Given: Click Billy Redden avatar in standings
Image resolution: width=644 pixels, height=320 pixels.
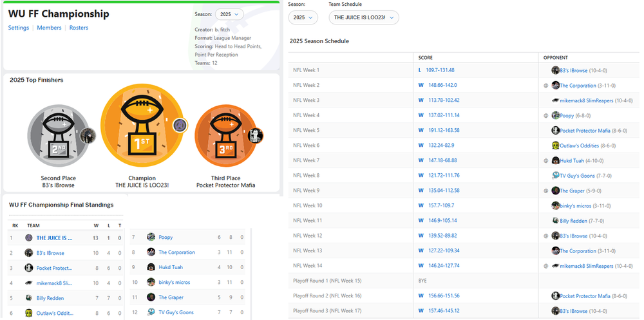Looking at the screenshot, I should point(28,298).
